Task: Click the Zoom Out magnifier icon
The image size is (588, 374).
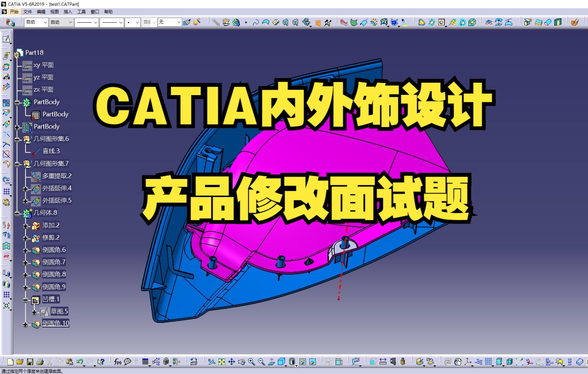Action: coord(262,362)
